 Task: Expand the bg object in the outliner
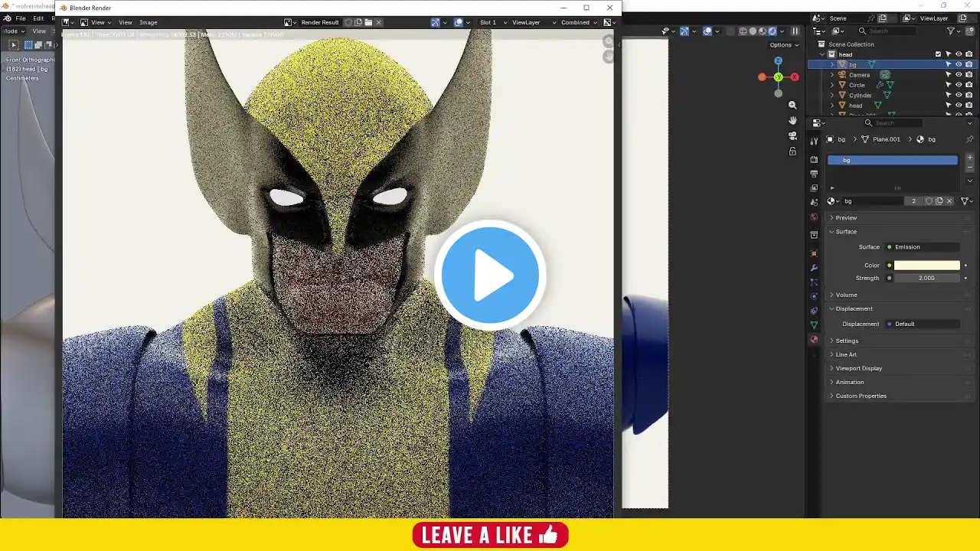[832, 64]
